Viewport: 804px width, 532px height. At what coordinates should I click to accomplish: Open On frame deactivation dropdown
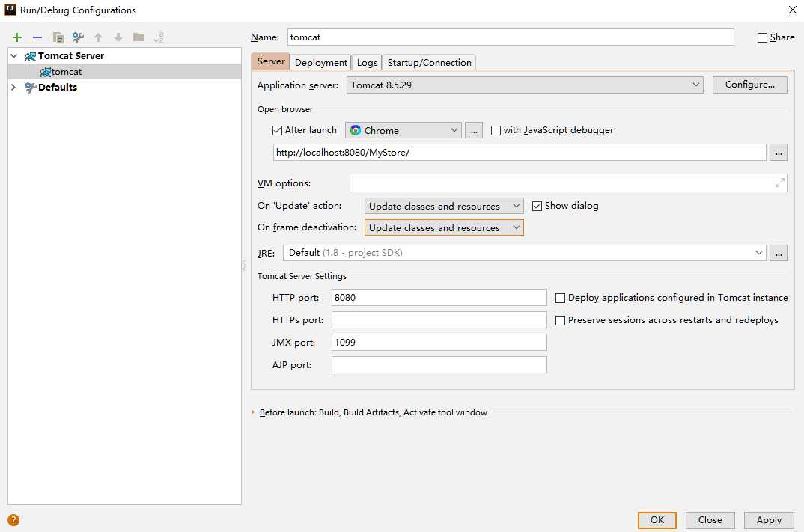click(444, 227)
